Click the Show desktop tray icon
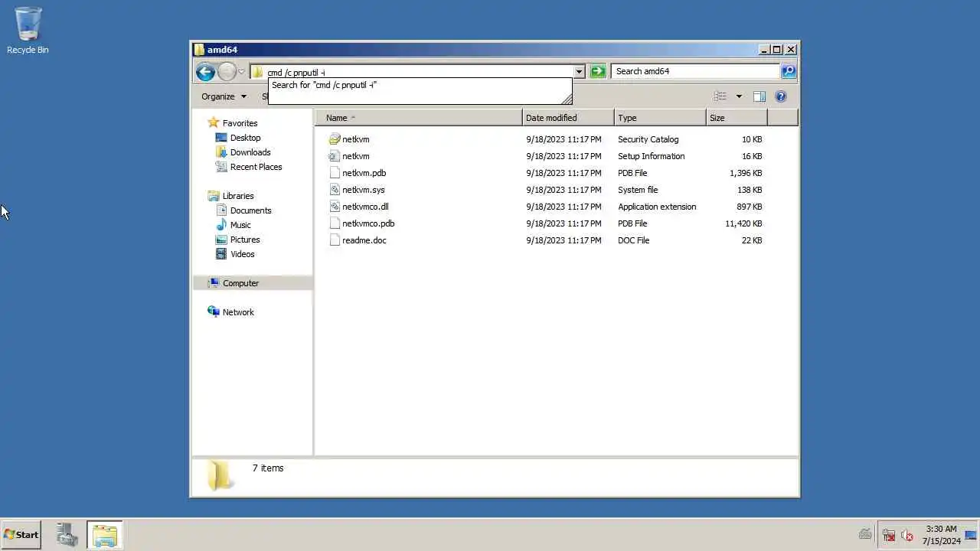Image resolution: width=980 pixels, height=551 pixels. (971, 535)
